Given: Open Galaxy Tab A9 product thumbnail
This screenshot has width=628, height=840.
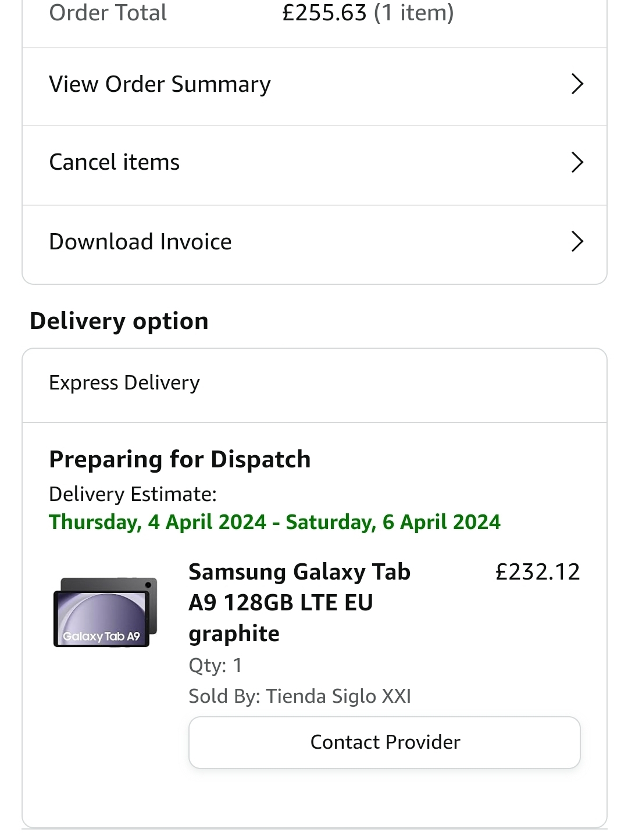Looking at the screenshot, I should coord(105,612).
